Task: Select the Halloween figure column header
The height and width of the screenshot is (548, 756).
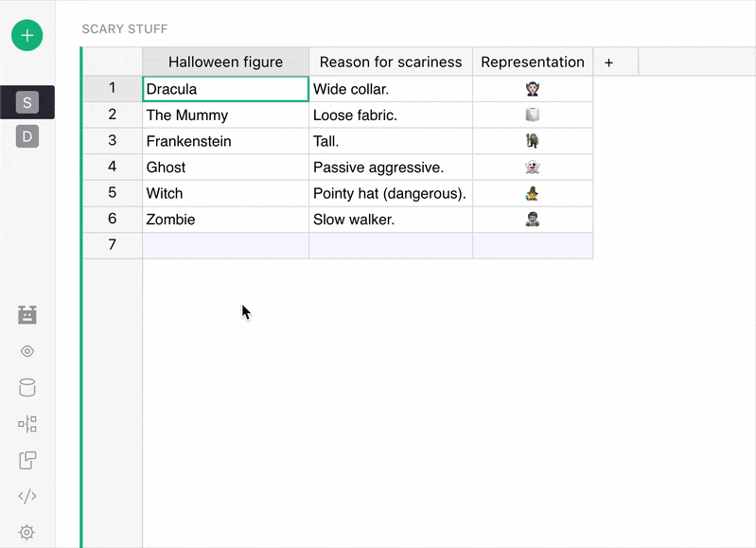Action: coord(225,62)
